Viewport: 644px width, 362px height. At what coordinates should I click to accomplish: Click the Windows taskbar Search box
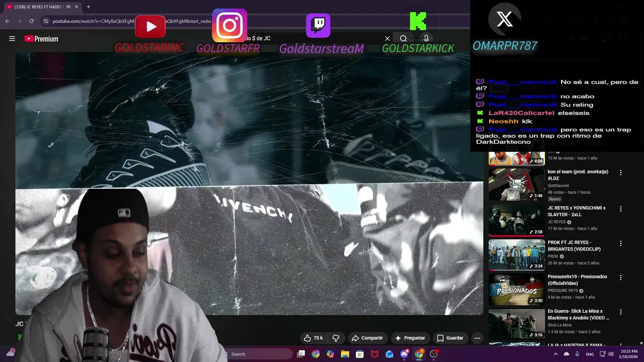[x=257, y=354]
